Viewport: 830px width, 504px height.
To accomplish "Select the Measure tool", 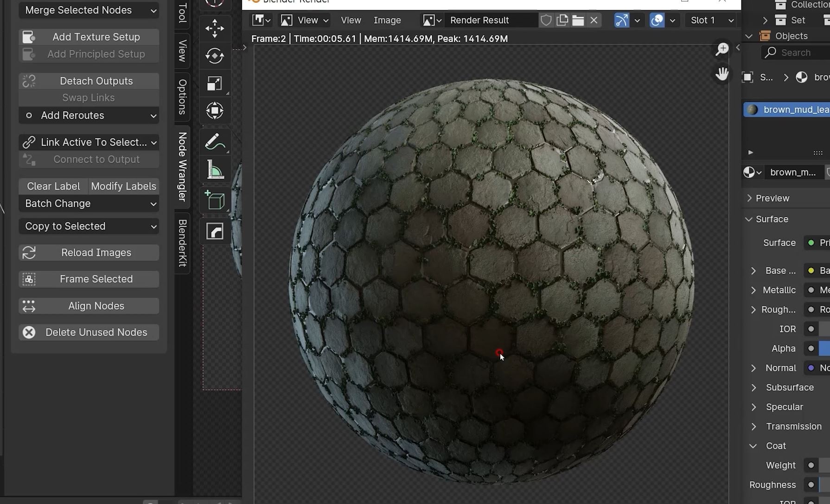I will 214,170.
